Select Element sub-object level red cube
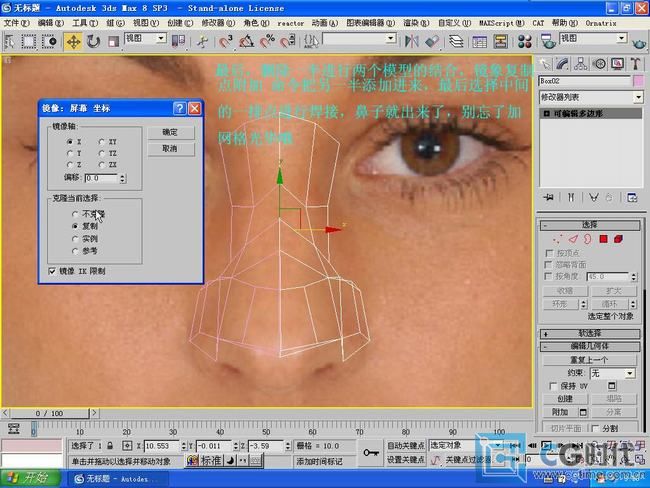The image size is (650, 488). pos(618,239)
